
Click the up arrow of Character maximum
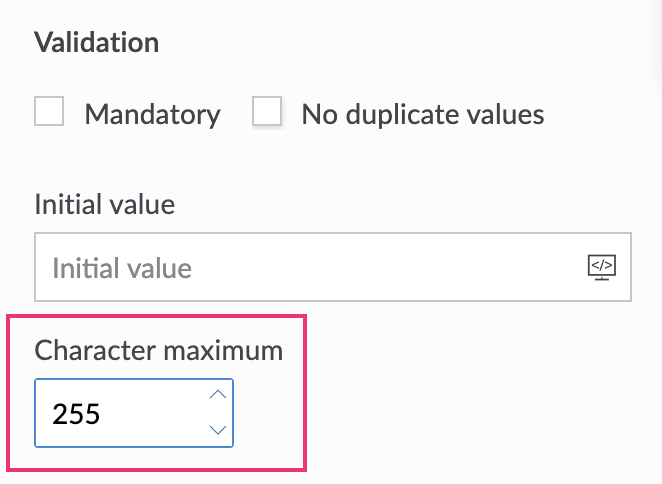(x=217, y=394)
